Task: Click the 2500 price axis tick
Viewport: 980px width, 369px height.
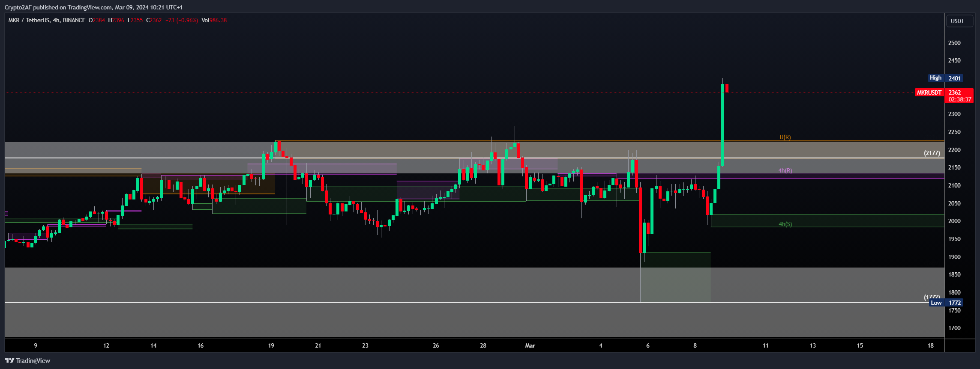Action: point(954,43)
